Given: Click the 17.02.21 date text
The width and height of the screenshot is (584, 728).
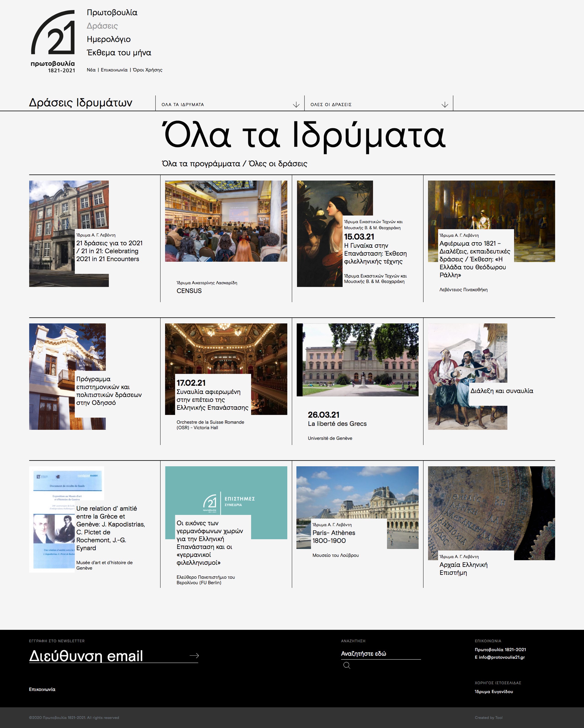Looking at the screenshot, I should pyautogui.click(x=191, y=383).
